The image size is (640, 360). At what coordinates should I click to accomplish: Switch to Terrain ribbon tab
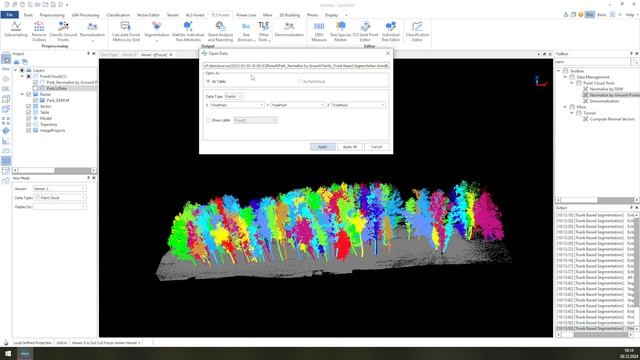[x=173, y=15]
